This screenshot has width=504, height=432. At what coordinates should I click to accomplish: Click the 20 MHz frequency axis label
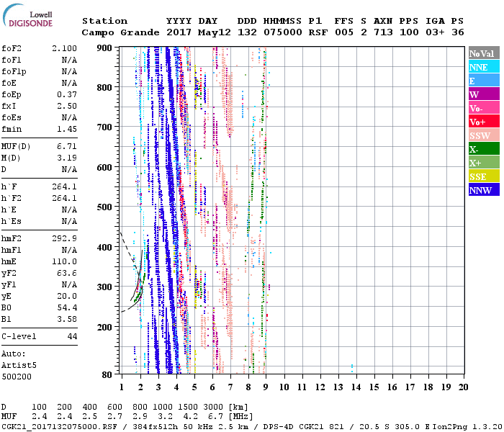tap(463, 387)
